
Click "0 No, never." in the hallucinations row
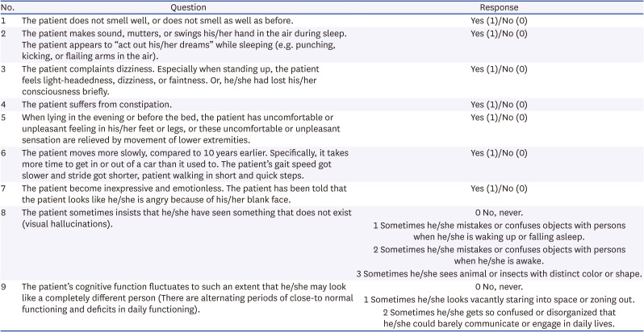(498, 212)
